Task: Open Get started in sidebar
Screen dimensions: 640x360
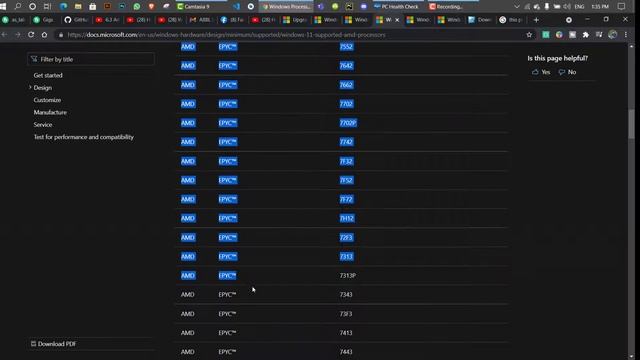Action: (48, 75)
